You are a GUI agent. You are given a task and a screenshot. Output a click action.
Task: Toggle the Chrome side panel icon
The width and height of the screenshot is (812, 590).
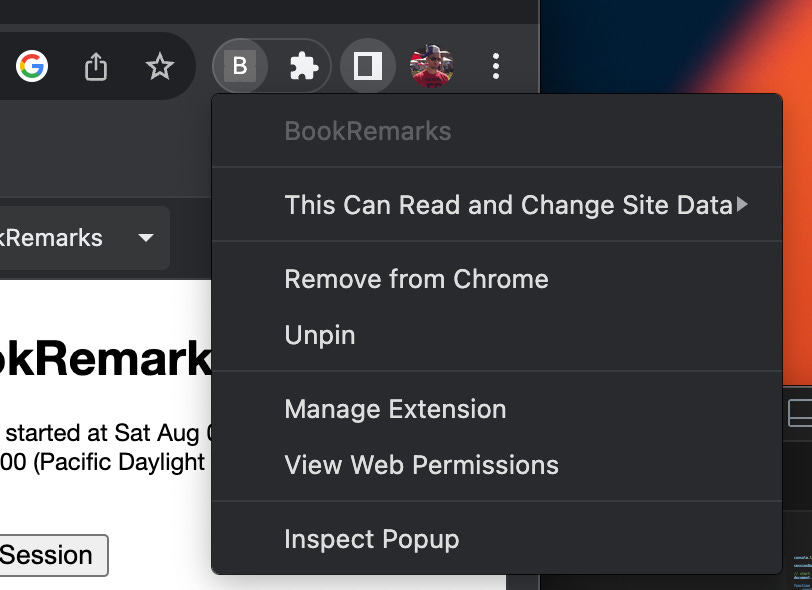click(368, 66)
